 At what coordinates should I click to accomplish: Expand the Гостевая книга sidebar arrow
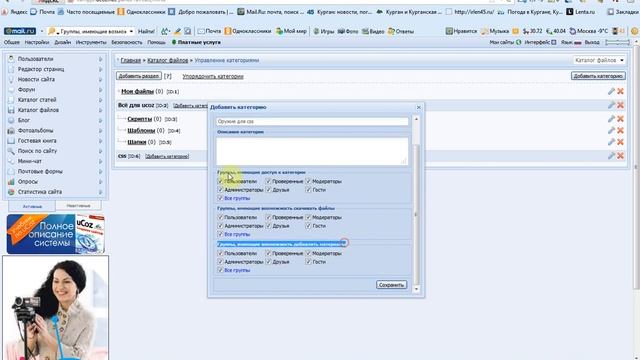100,141
